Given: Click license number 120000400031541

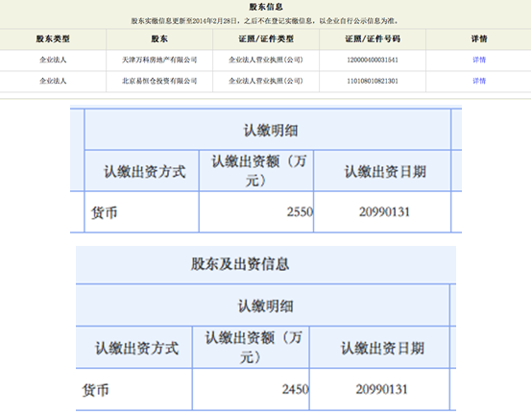Looking at the screenshot, I should pos(373,61).
